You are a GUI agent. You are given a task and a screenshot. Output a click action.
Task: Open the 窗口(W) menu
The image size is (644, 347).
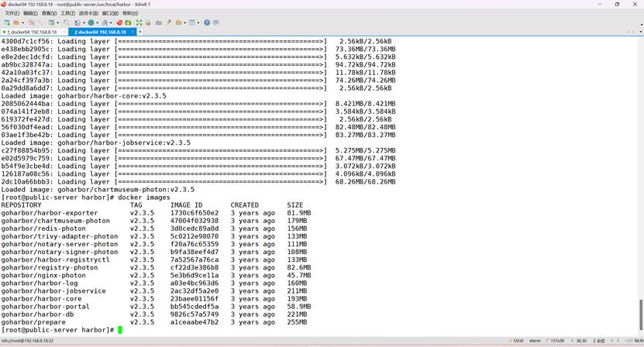click(x=110, y=13)
